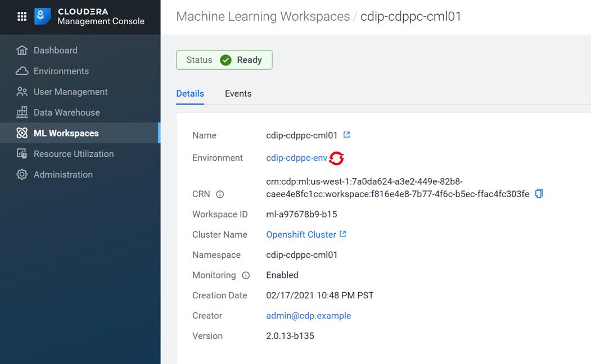The height and width of the screenshot is (364, 591).
Task: Open workspace via icon next to Name
Action: [346, 135]
